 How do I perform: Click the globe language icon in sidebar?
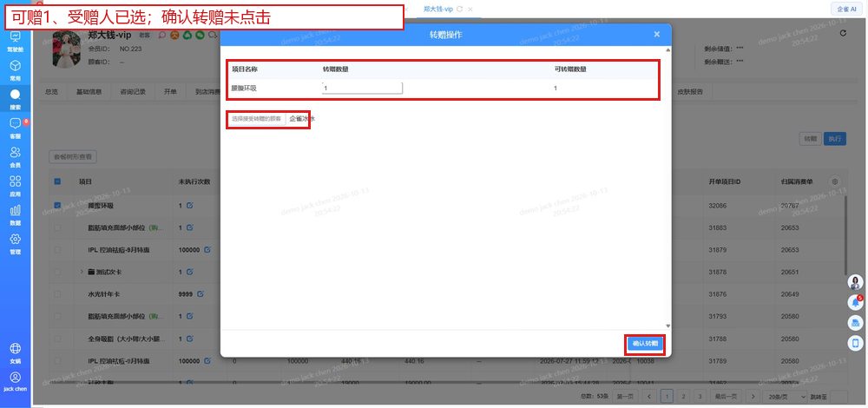coord(16,348)
